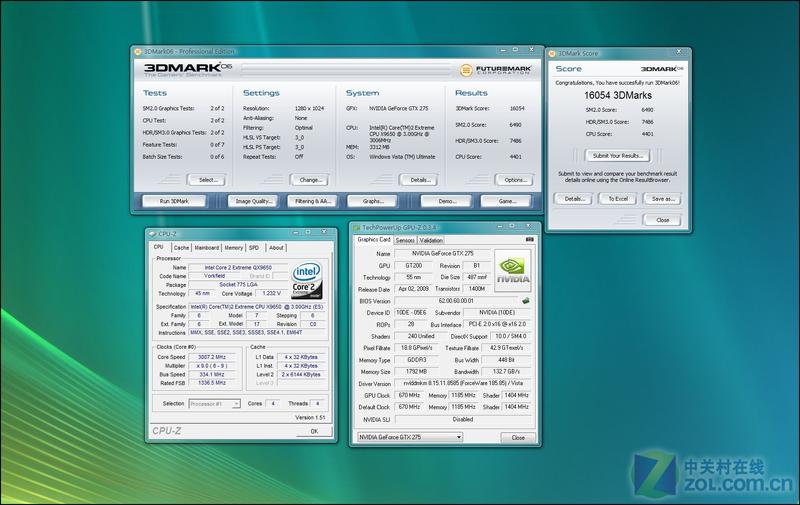Viewport: 800px width, 505px height.
Task: Click the GPU-Z screenshot camera icon
Action: pyautogui.click(x=530, y=239)
